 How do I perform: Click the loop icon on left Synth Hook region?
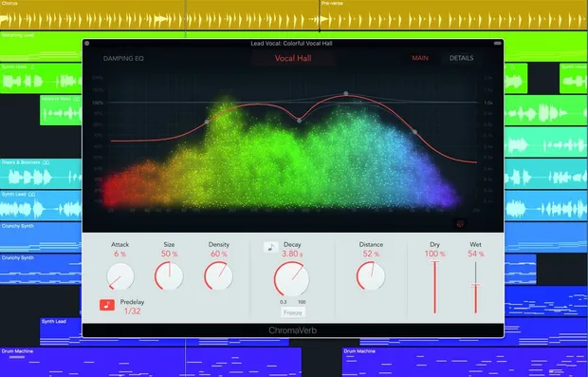click(32, 67)
